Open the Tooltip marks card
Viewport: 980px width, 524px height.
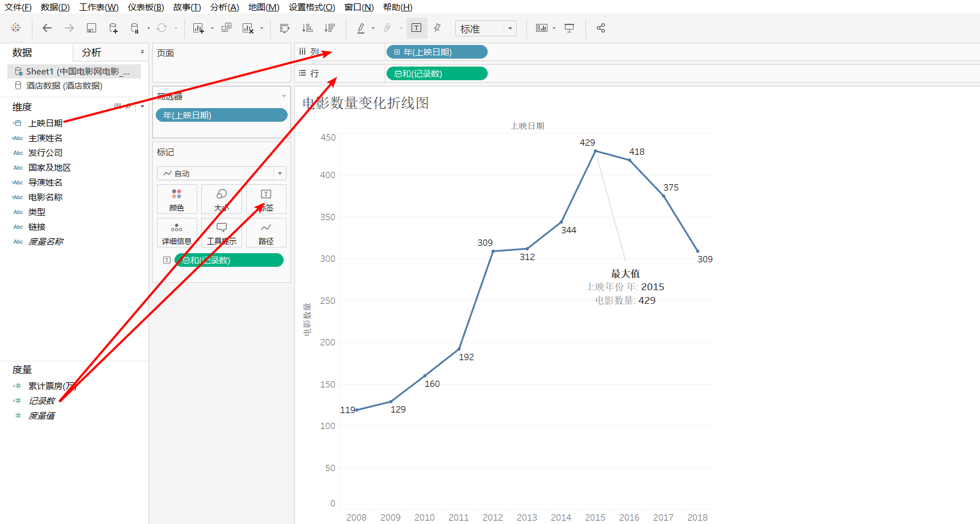pyautogui.click(x=222, y=233)
